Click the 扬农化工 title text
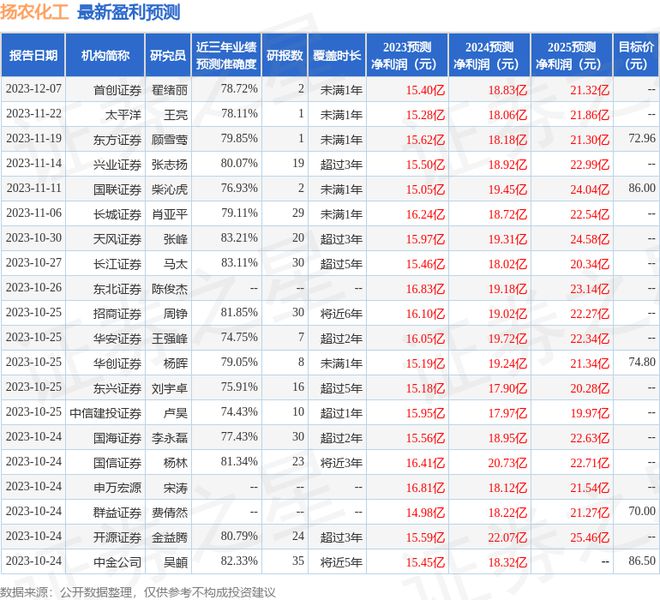The image size is (660, 600). pos(34,12)
